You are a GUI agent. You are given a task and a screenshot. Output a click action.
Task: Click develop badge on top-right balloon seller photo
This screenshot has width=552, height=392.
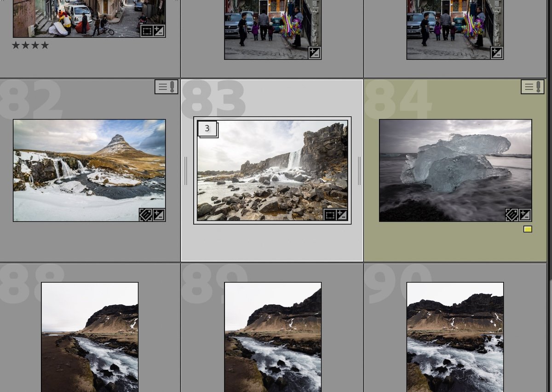click(496, 53)
